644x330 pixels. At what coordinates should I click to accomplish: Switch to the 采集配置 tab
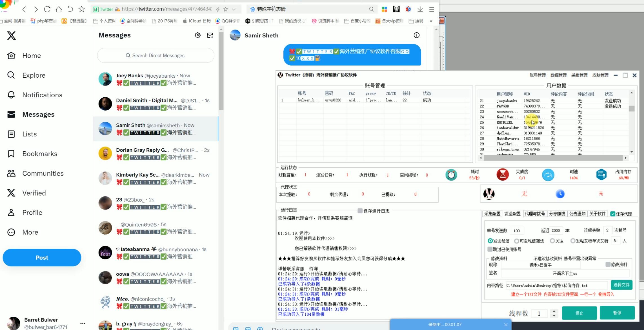pos(492,214)
